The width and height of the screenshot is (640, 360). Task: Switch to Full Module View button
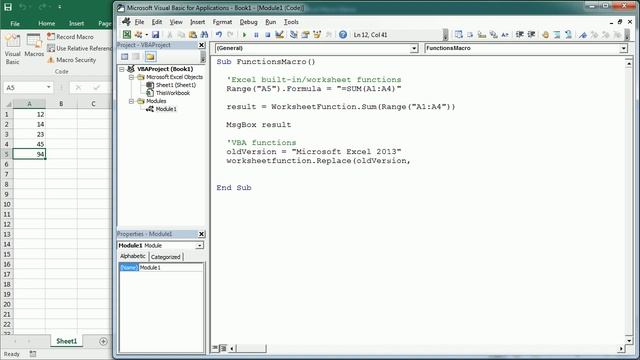[x=223, y=348]
